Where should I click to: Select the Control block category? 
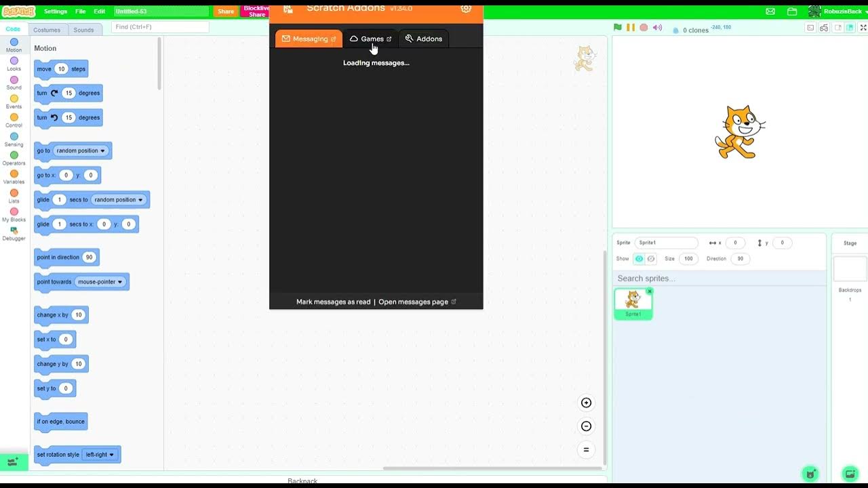[14, 121]
